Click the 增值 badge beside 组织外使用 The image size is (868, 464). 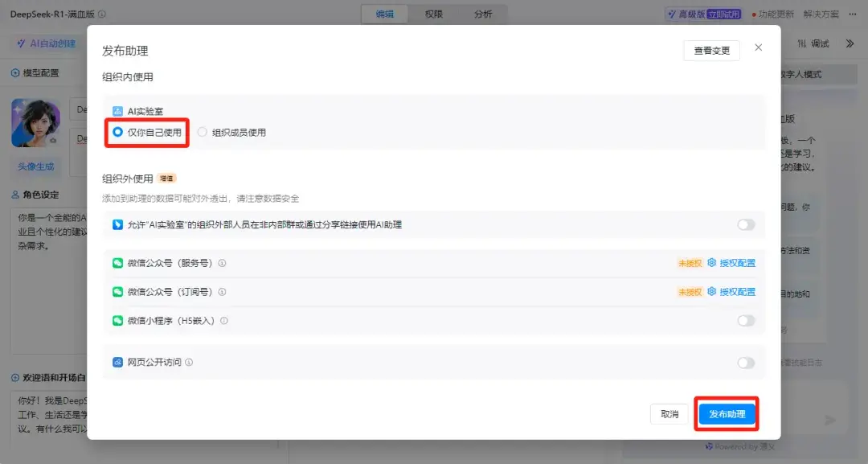(166, 179)
